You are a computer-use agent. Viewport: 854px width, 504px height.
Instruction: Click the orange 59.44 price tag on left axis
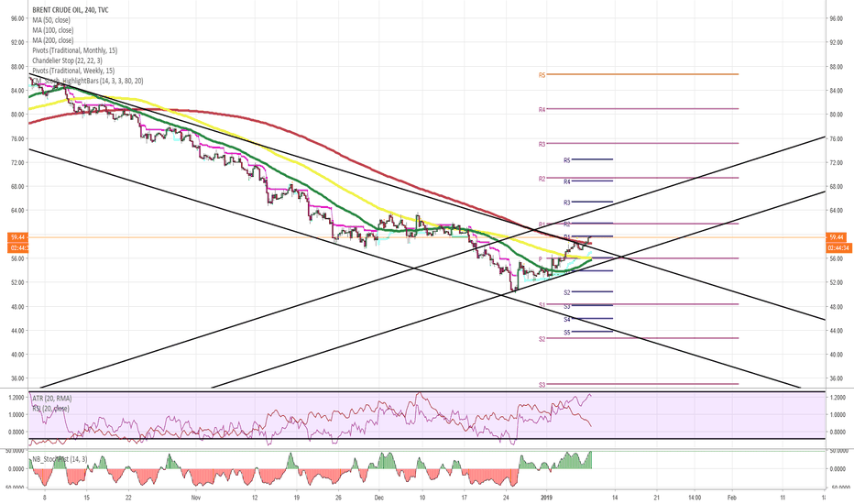pos(17,237)
